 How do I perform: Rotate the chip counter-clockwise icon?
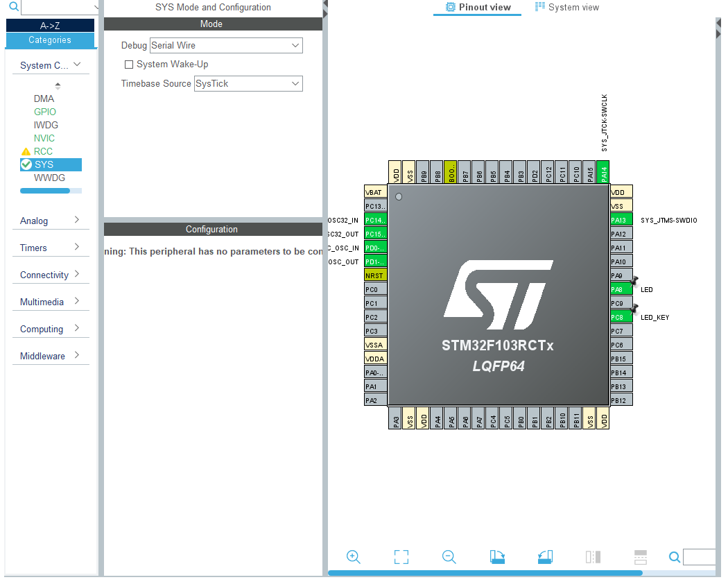(545, 556)
